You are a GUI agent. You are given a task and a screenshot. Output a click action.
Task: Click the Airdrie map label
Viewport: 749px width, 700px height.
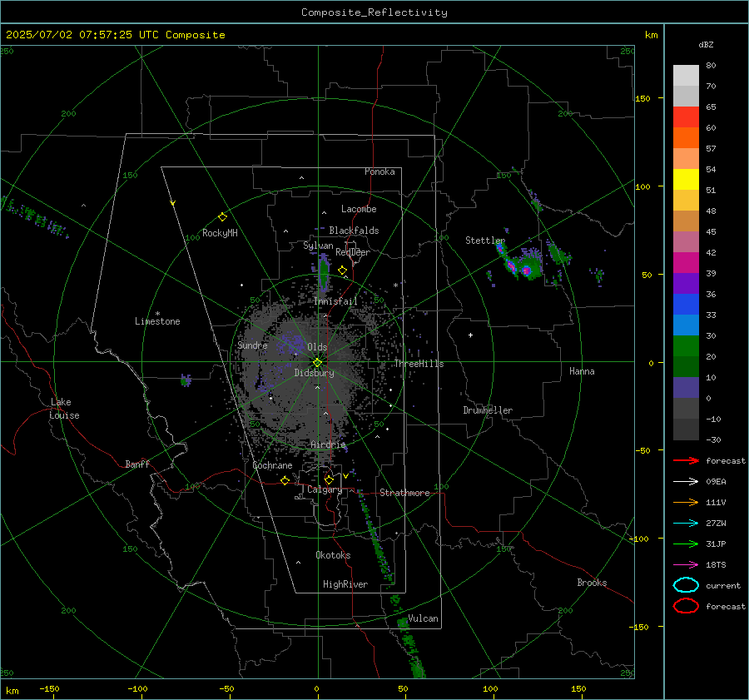(x=328, y=444)
